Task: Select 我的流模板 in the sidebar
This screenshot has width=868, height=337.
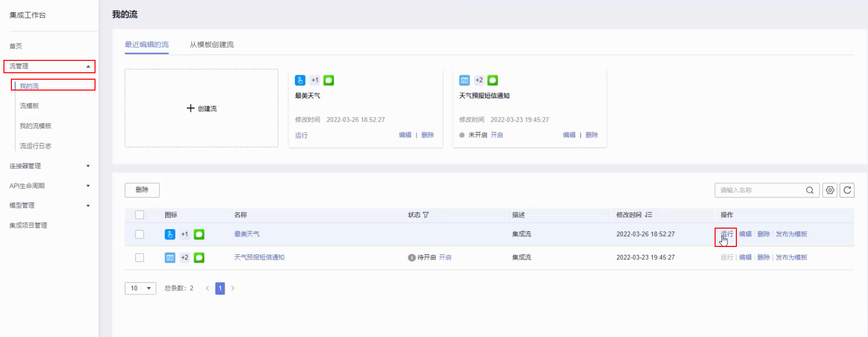Action: tap(36, 126)
